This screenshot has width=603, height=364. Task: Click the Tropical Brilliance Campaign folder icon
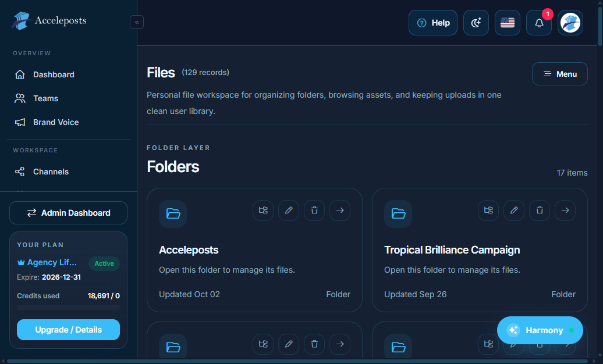(x=398, y=214)
